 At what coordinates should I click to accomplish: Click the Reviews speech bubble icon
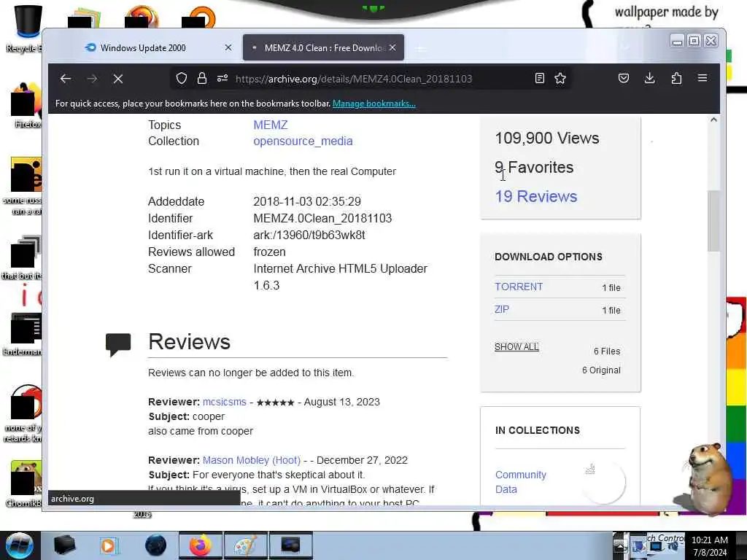[118, 345]
